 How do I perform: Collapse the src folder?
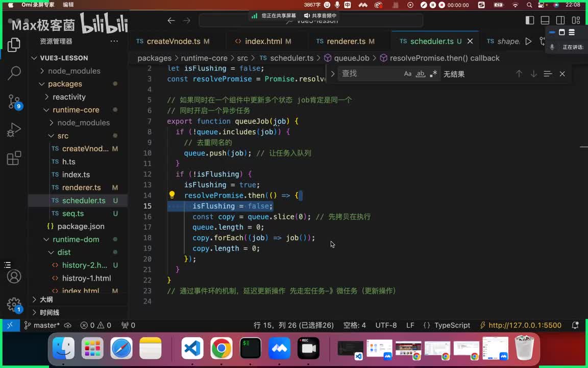(x=63, y=135)
